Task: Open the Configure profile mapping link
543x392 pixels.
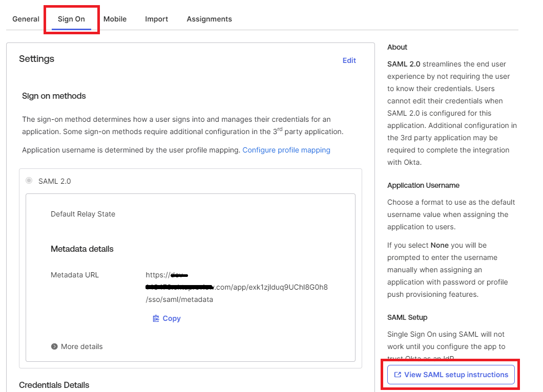Action: tap(286, 150)
